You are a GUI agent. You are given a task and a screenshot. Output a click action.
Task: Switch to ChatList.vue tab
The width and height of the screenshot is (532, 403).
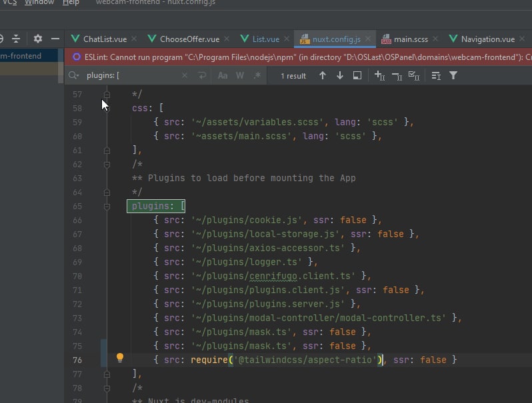(105, 39)
